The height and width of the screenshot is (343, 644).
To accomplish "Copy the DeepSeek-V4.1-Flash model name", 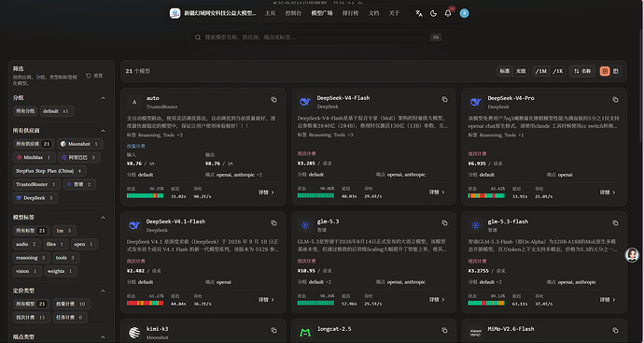I will click(x=273, y=223).
